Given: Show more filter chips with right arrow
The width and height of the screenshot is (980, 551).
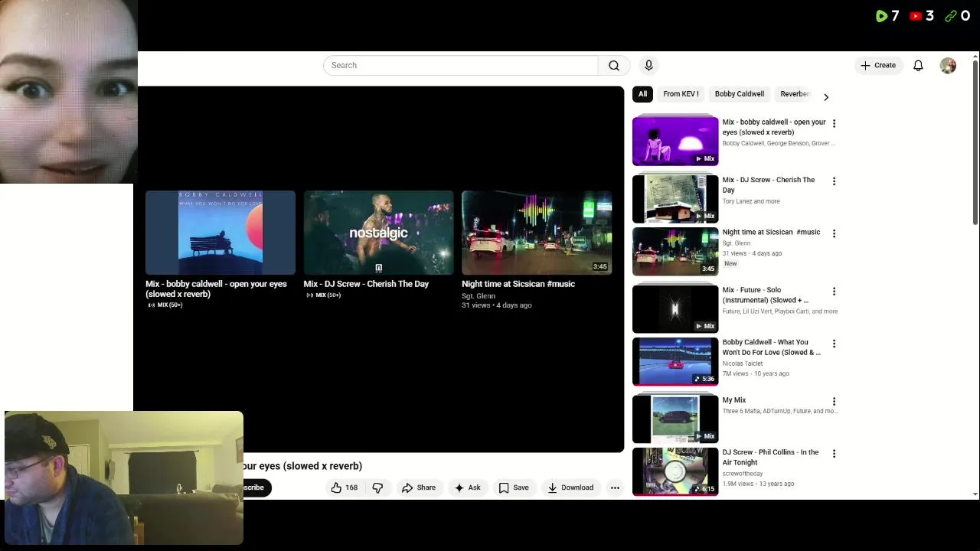Looking at the screenshot, I should (x=825, y=97).
